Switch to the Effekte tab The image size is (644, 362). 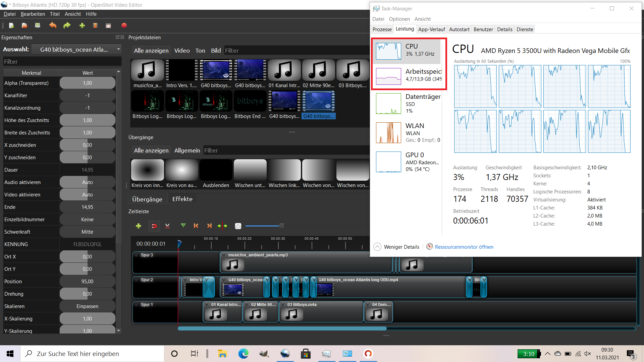tap(182, 199)
